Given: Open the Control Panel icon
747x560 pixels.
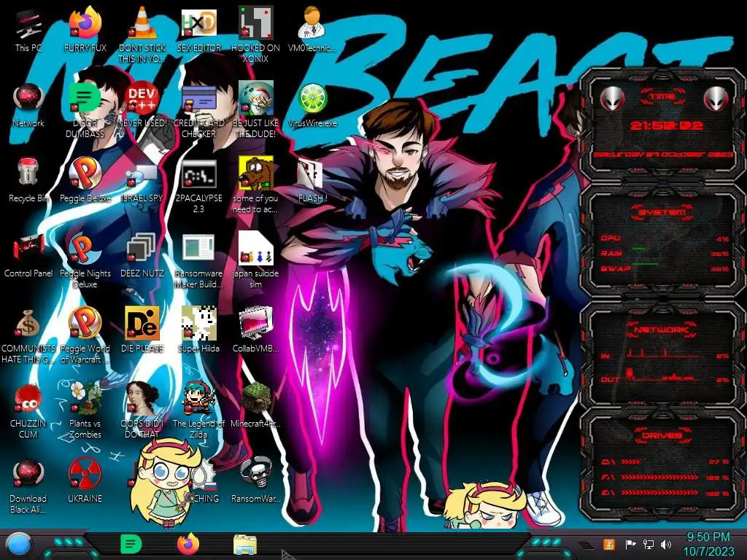Looking at the screenshot, I should point(28,256).
